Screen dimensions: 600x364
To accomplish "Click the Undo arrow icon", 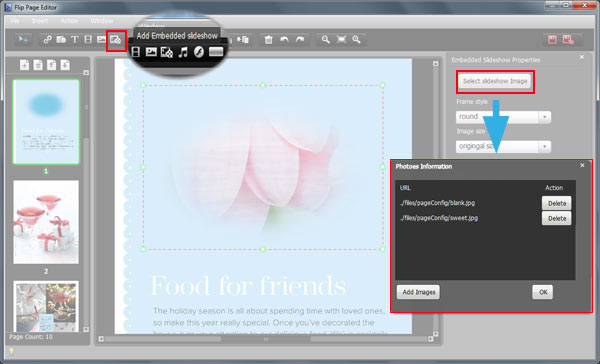I will pos(284,39).
